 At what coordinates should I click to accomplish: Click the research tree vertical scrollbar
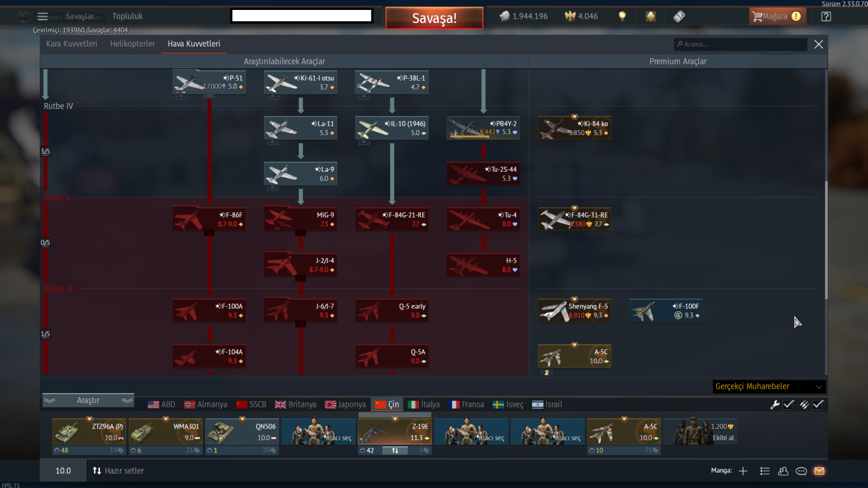tap(825, 241)
